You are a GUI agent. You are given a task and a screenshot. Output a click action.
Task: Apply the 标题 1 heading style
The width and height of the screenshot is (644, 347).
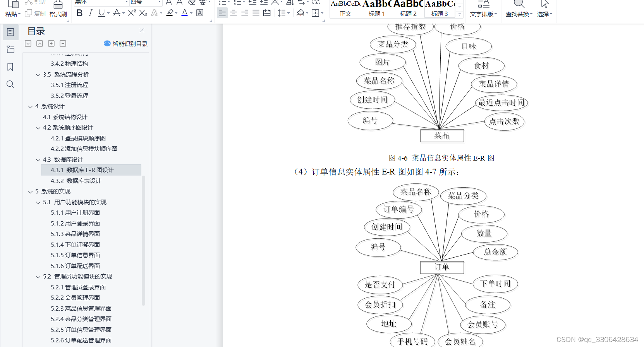[377, 9]
